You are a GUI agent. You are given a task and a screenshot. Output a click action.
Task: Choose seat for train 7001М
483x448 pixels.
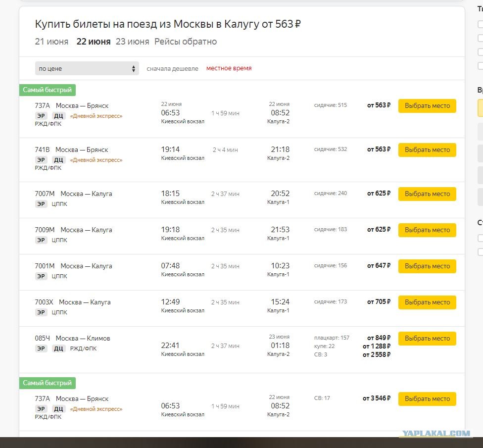pos(427,266)
